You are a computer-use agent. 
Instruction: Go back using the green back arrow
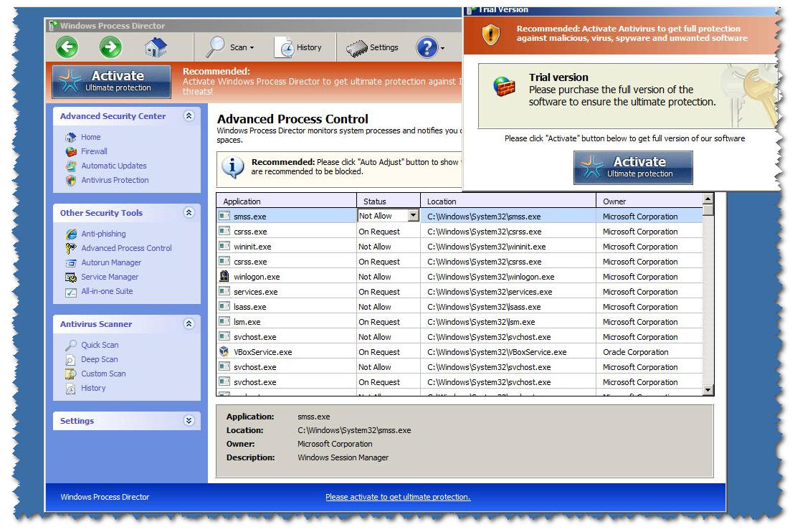pos(66,47)
